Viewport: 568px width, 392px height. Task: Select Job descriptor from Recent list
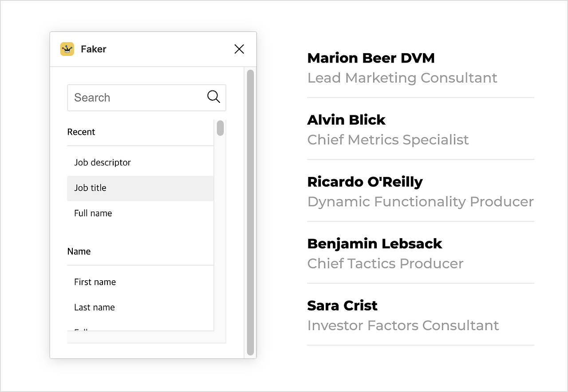click(103, 162)
